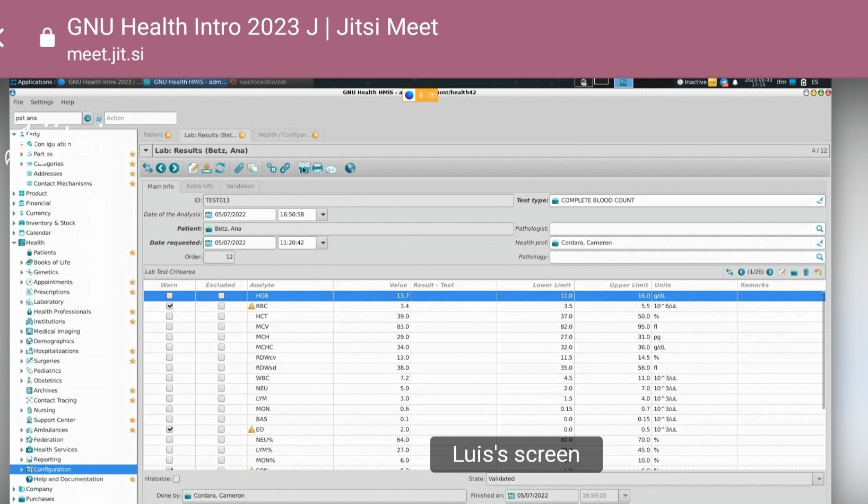Screen dimensions: 868x504
Task: Launch actions using the gears icon
Action: pyautogui.click(x=272, y=168)
